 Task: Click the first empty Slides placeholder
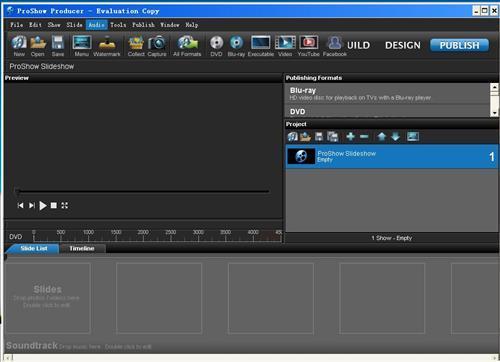[x=47, y=298]
